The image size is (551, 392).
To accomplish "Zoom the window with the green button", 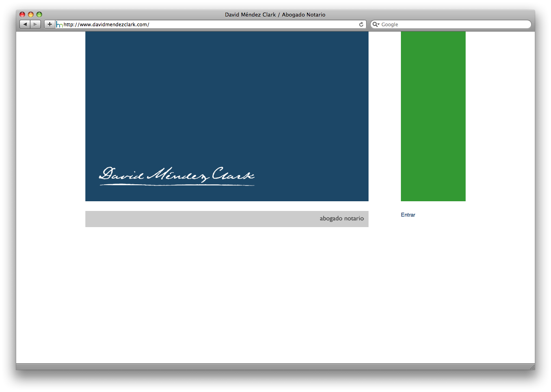I will 39,15.
